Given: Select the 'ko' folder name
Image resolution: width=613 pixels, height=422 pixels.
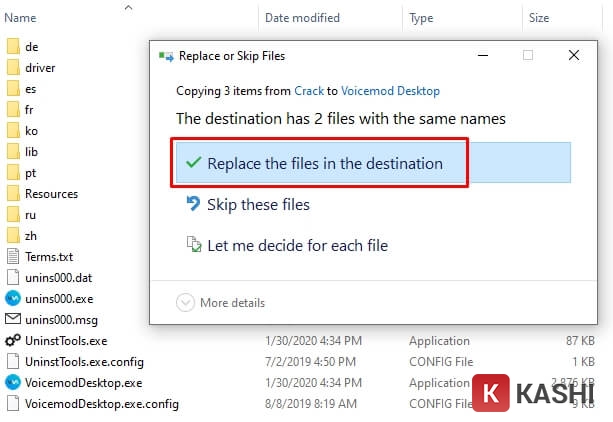Looking at the screenshot, I should (31, 131).
